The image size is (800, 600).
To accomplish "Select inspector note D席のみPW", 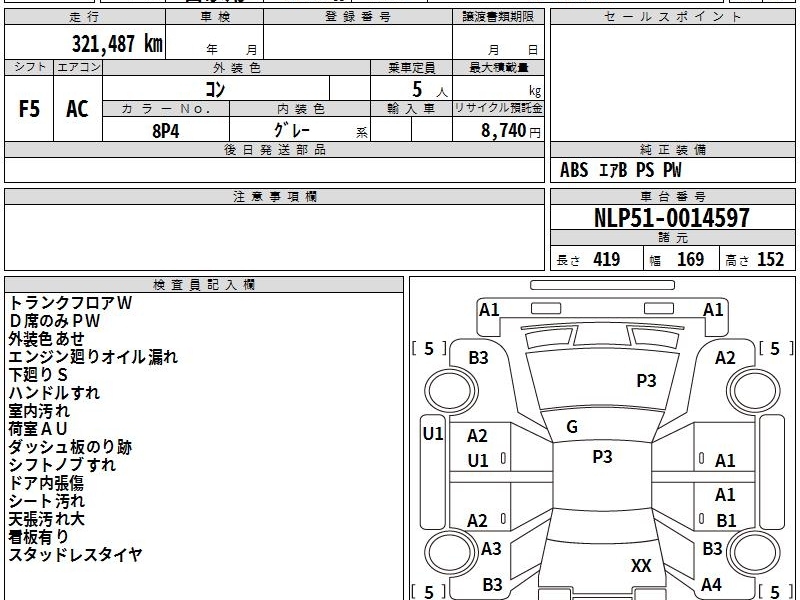I will pos(54,321).
